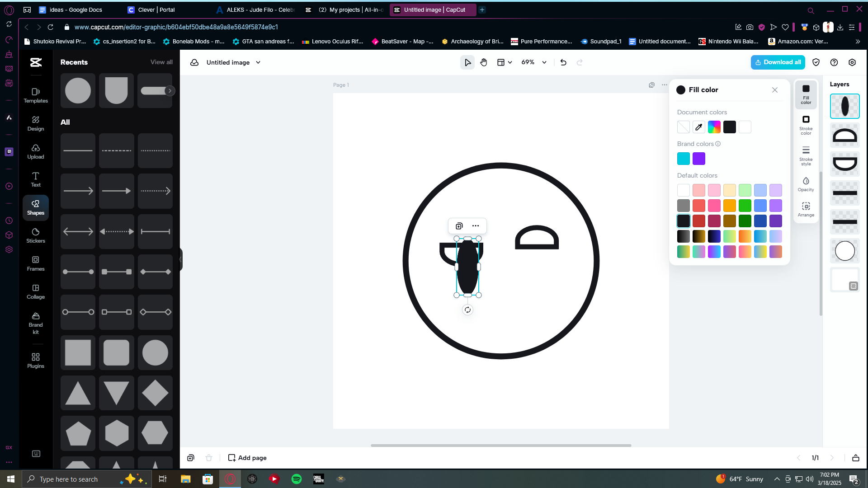Pick the purple brand color swatch
The width and height of the screenshot is (868, 488).
click(x=699, y=159)
